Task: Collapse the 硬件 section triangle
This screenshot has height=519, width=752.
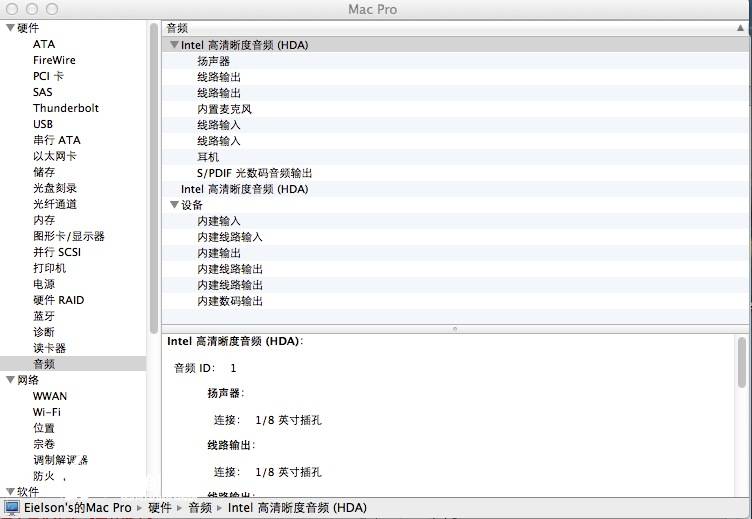Action: tap(10, 28)
